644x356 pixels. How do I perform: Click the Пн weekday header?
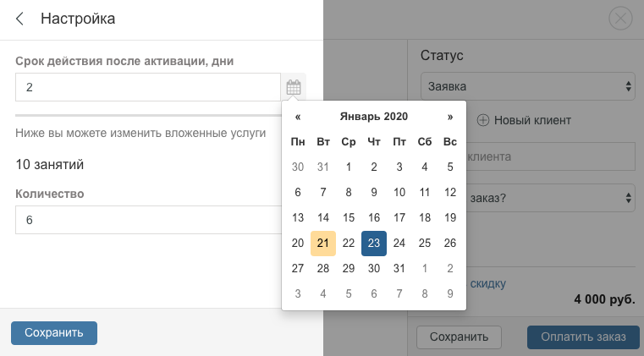pos(298,142)
